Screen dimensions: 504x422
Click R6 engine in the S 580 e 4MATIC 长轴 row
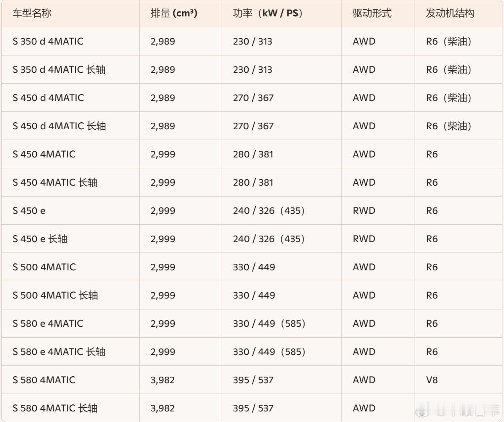tap(432, 352)
